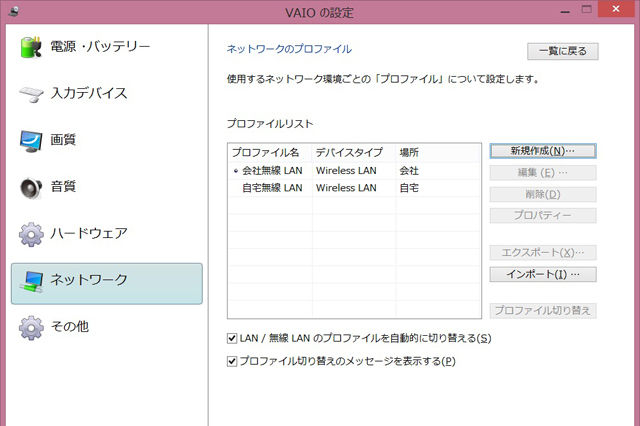
Task: Click the プロファイル切り替え button
Action: coord(543,311)
